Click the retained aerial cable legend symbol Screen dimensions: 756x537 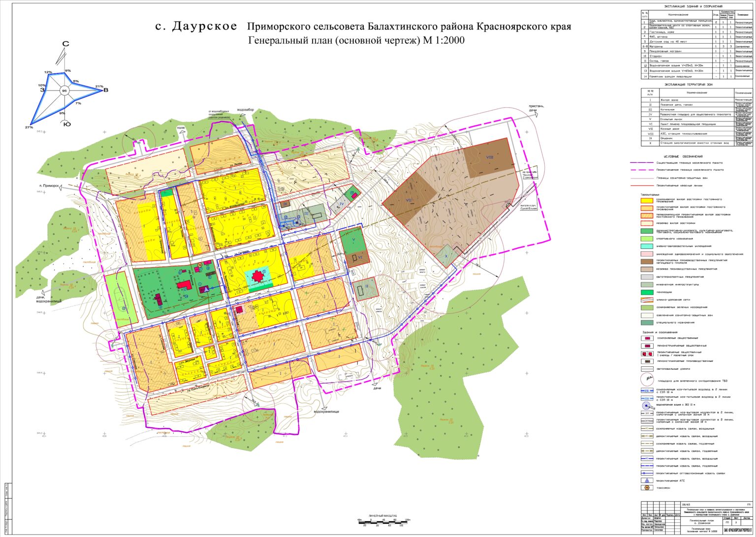point(647,428)
